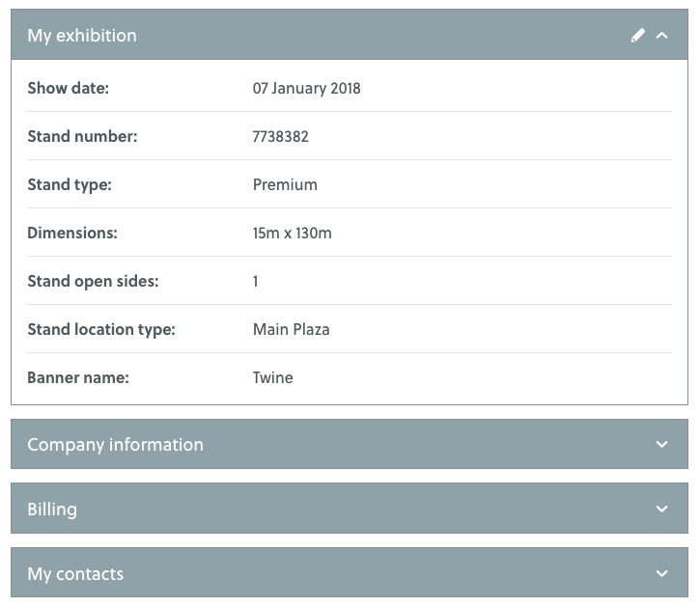Image resolution: width=700 pixels, height=607 pixels.
Task: Click the My exhibition header title
Action: click(82, 36)
